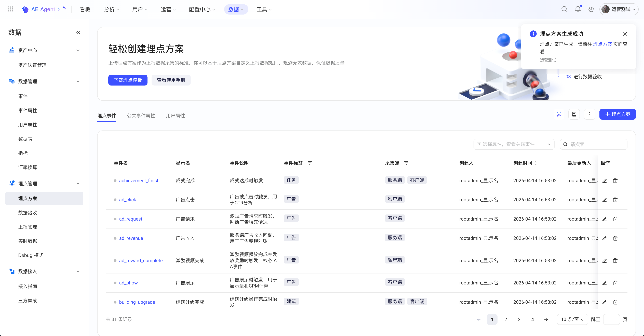
Task: Go to next page arrow
Action: [x=546, y=319]
